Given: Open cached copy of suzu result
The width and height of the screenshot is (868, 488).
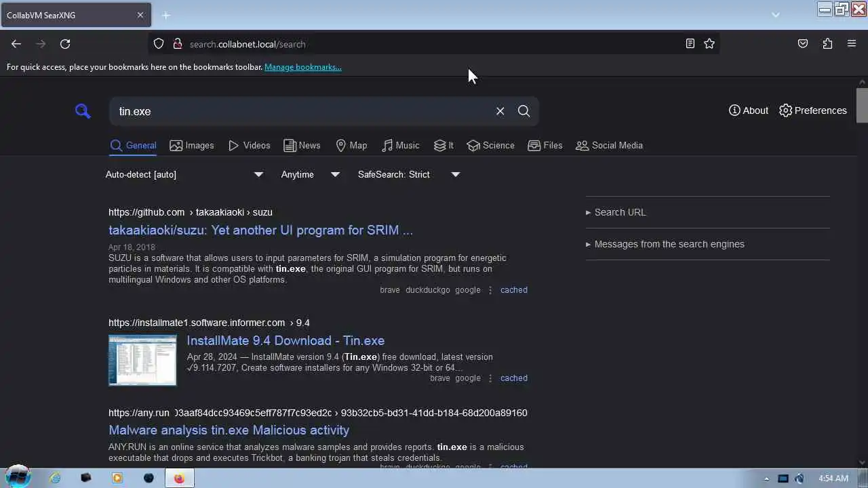Looking at the screenshot, I should (x=513, y=290).
